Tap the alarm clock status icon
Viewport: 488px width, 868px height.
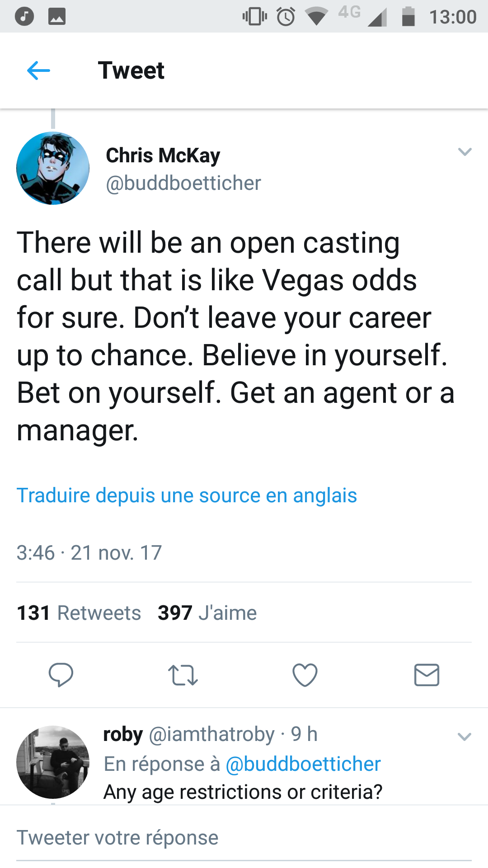pos(286,17)
